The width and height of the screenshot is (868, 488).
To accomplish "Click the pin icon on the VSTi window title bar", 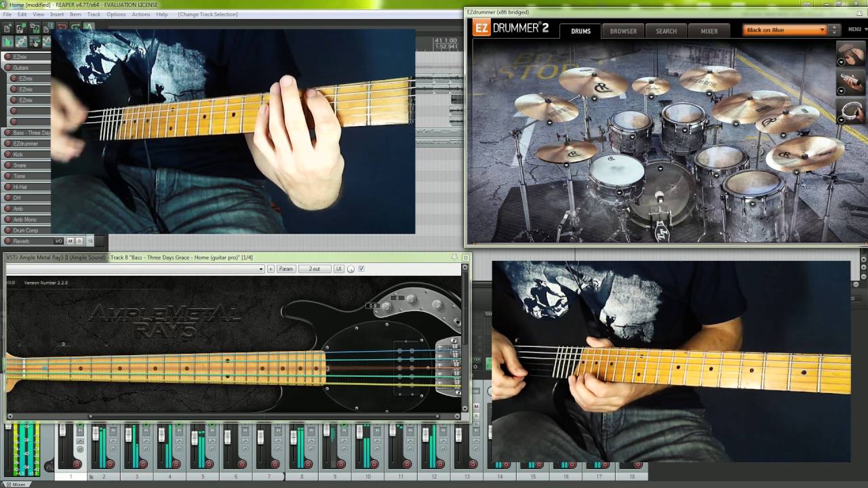I will point(454,258).
